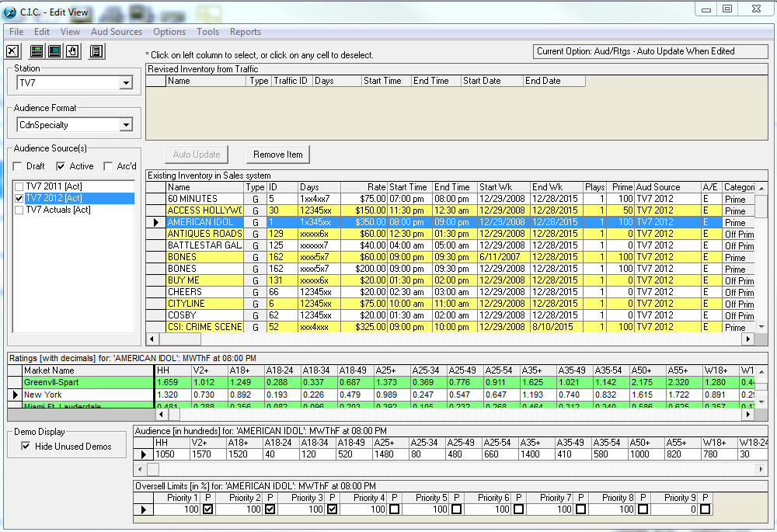Expand the Audience Format CdnSpecialty dropdown
777x532 pixels.
[x=126, y=125]
